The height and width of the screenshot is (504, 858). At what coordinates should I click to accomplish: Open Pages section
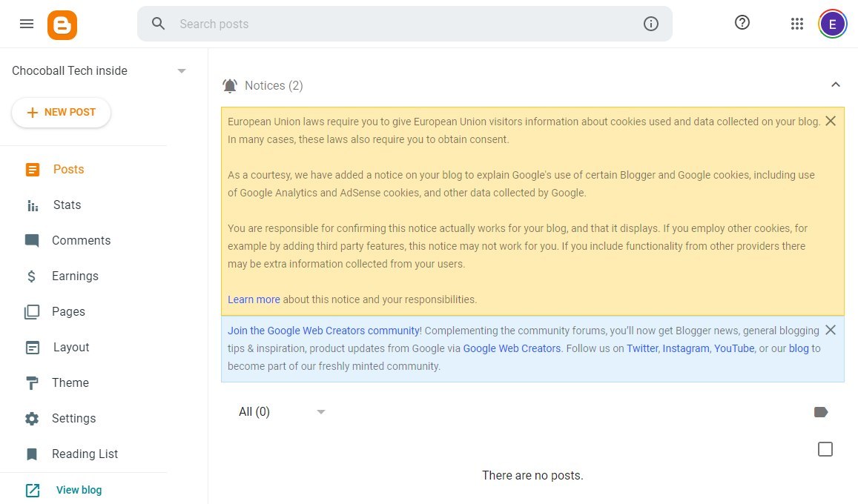(x=68, y=311)
